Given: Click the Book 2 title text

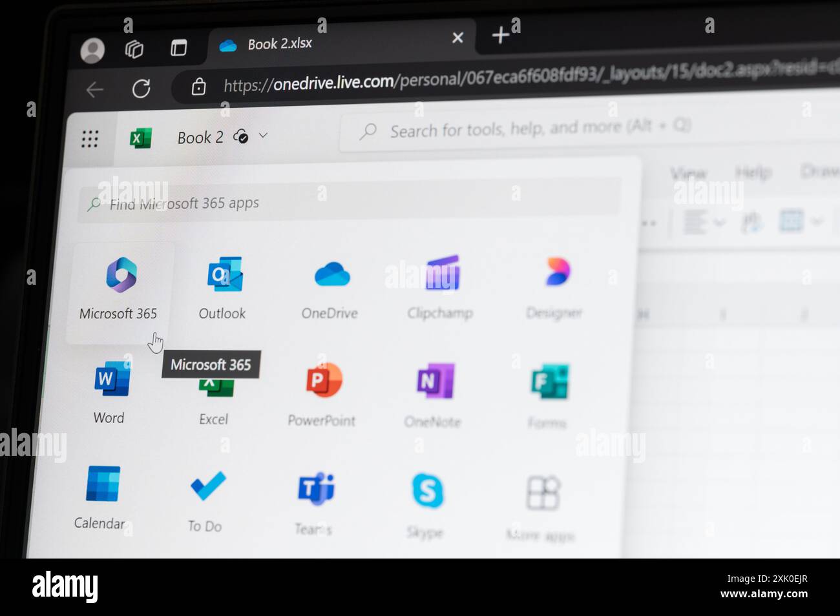Looking at the screenshot, I should coord(200,138).
